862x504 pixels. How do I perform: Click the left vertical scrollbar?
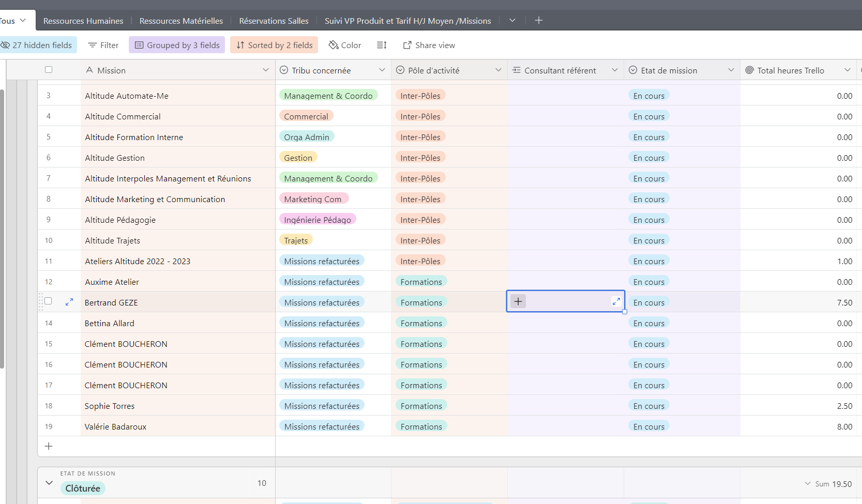(2, 229)
